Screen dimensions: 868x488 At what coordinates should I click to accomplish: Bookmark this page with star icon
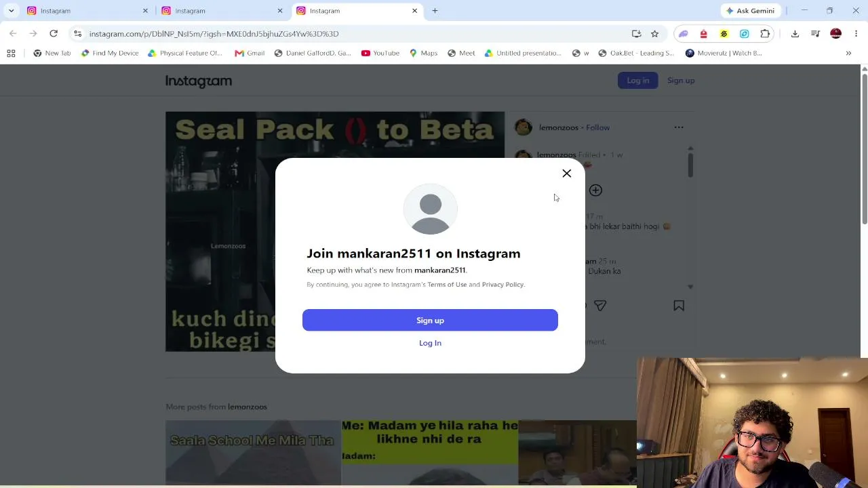654,34
